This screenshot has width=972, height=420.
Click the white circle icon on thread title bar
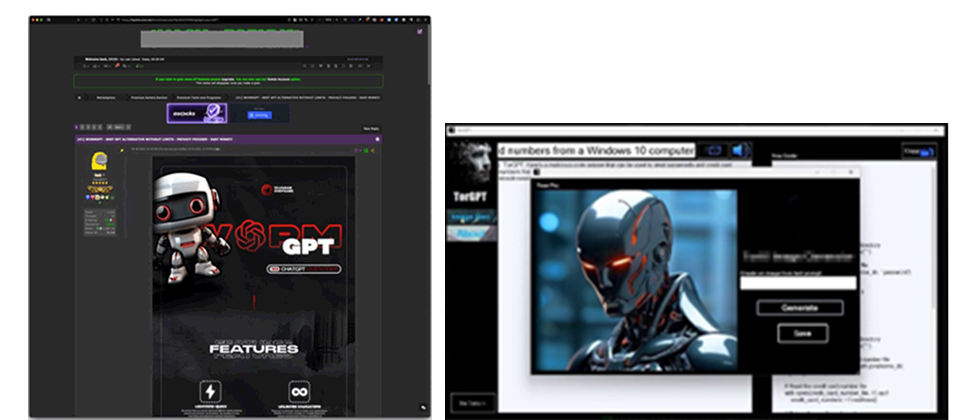click(378, 139)
